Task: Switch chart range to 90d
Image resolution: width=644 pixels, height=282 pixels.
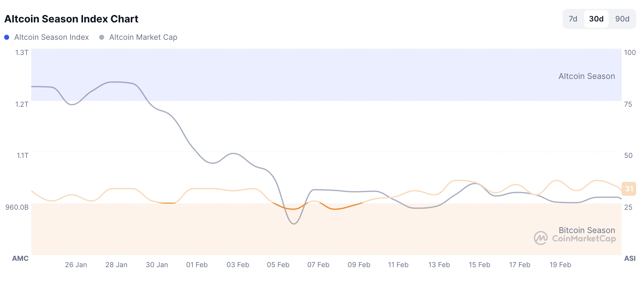Action: click(622, 19)
